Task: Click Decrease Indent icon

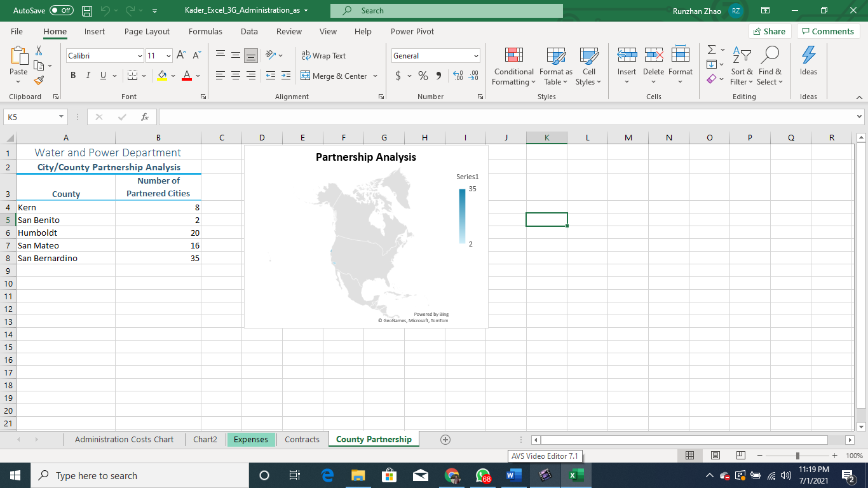Action: (271, 76)
